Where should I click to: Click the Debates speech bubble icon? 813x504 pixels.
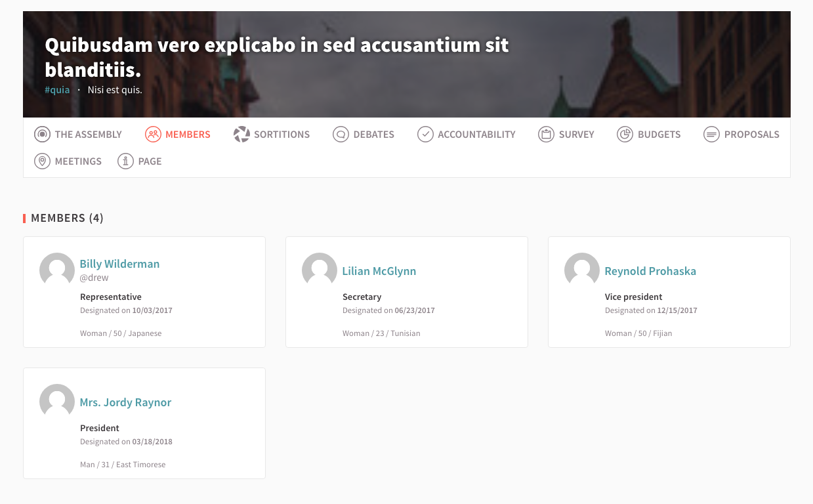pos(341,135)
